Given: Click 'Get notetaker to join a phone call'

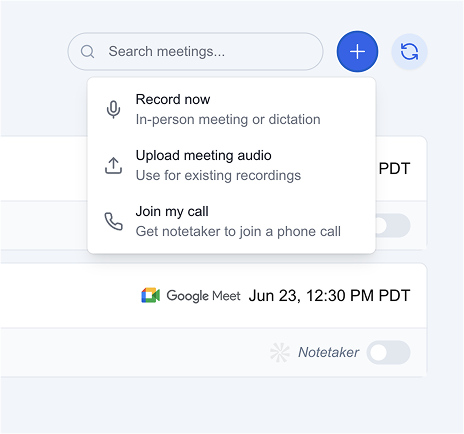Looking at the screenshot, I should pos(238,231).
